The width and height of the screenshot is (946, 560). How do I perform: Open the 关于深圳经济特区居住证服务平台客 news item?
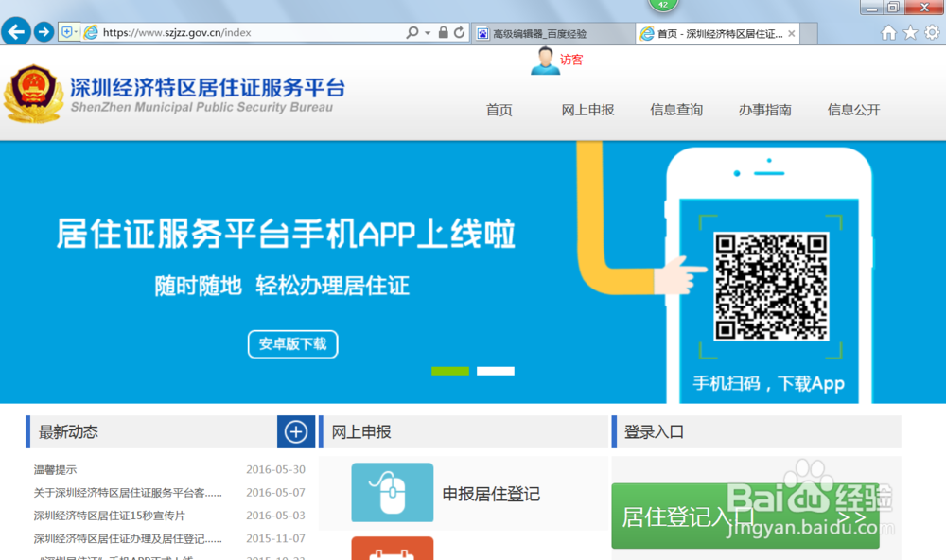tap(128, 493)
